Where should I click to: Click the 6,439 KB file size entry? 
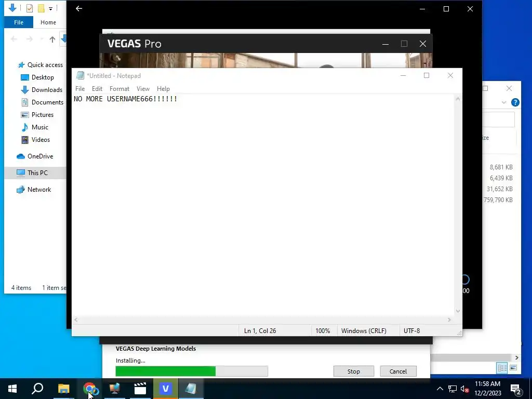(501, 178)
